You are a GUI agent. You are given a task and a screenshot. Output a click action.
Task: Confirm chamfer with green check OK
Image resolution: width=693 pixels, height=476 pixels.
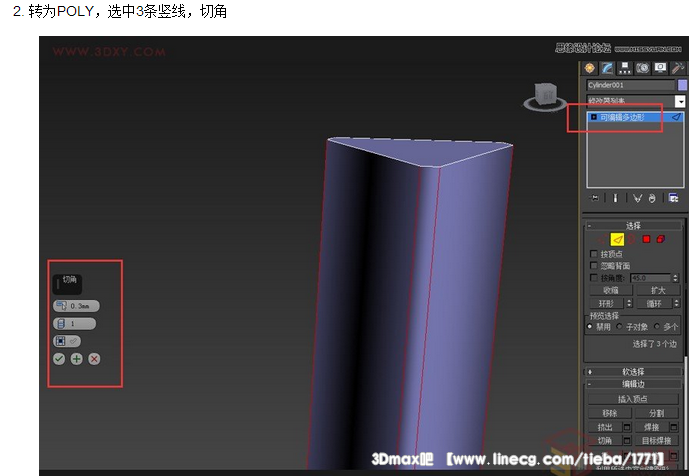(59, 359)
